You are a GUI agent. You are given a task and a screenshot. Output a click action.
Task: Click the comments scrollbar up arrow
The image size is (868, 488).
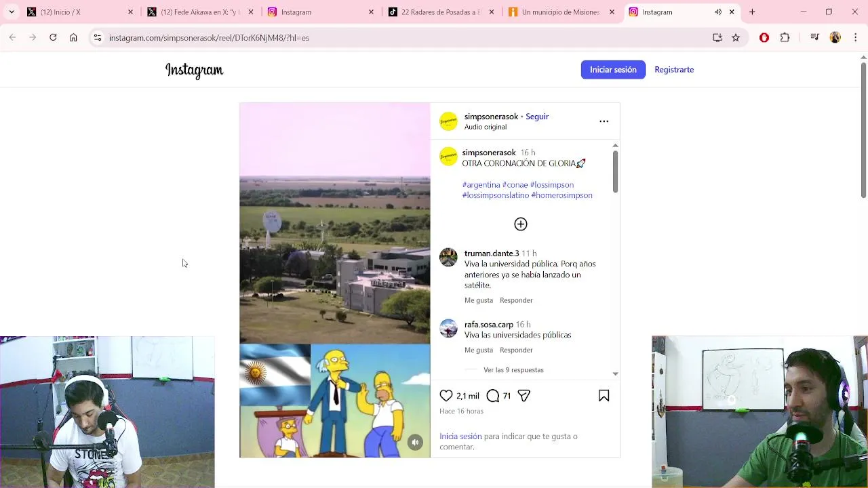click(615, 145)
